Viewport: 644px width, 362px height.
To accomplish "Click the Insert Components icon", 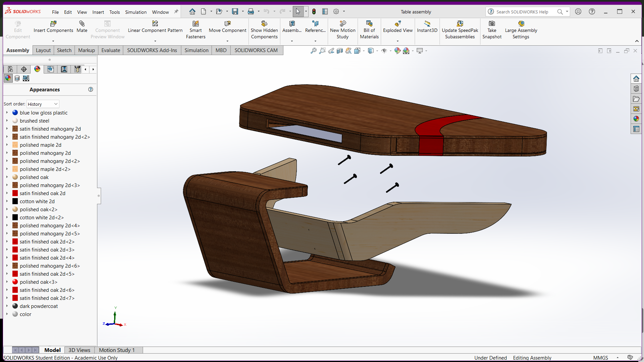I will (x=53, y=24).
